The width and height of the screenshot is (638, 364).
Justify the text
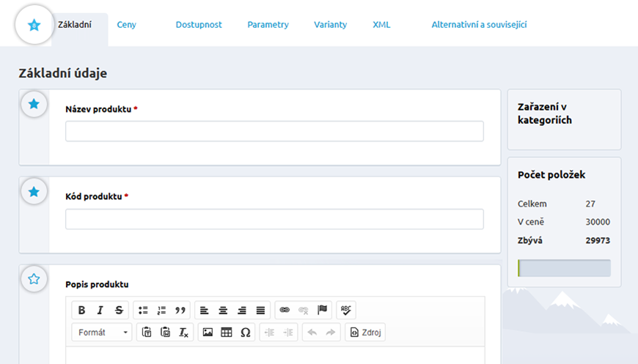click(x=260, y=310)
